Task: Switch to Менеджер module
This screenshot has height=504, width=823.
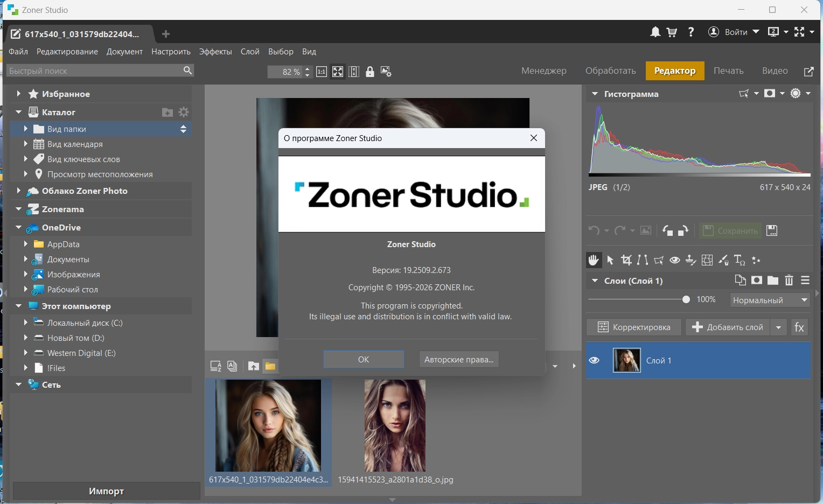Action: [x=544, y=71]
